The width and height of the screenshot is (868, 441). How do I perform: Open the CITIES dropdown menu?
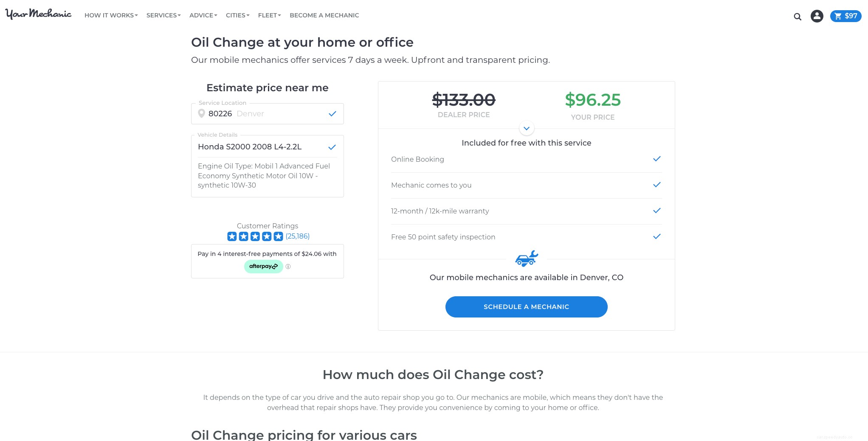237,15
